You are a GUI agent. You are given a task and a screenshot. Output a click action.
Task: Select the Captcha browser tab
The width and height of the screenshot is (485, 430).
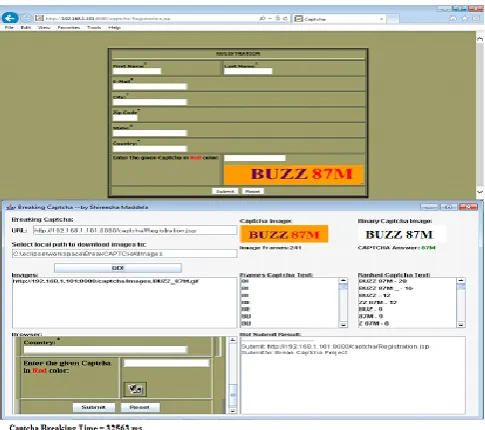click(339, 19)
